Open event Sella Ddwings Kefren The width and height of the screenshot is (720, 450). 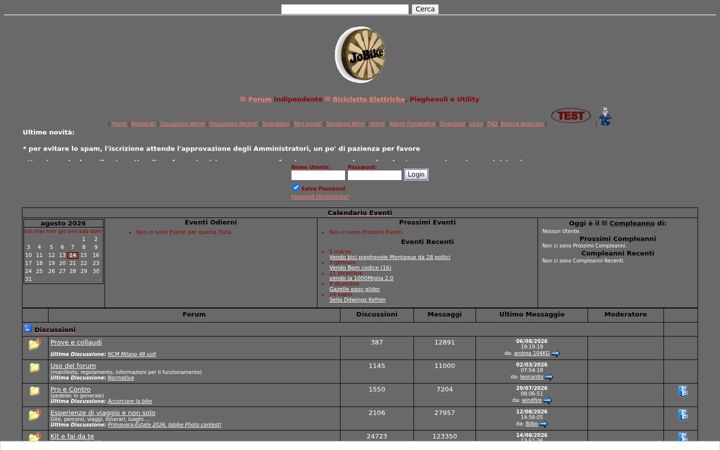(x=357, y=300)
